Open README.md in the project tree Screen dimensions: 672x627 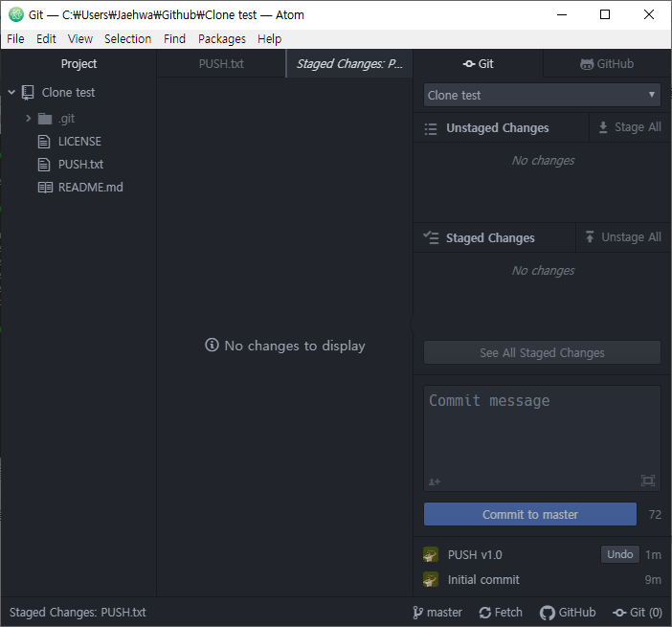[x=90, y=188]
